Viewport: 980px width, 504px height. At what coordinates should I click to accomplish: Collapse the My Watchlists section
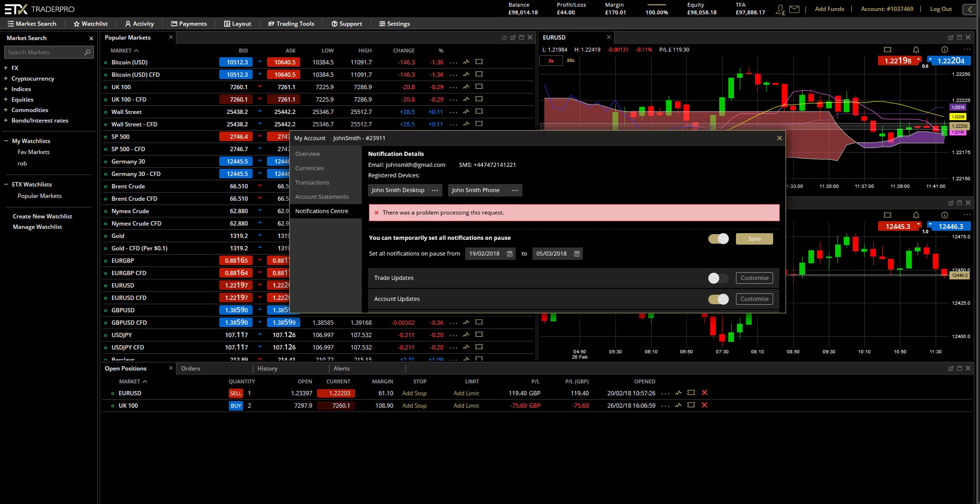pyautogui.click(x=6, y=141)
